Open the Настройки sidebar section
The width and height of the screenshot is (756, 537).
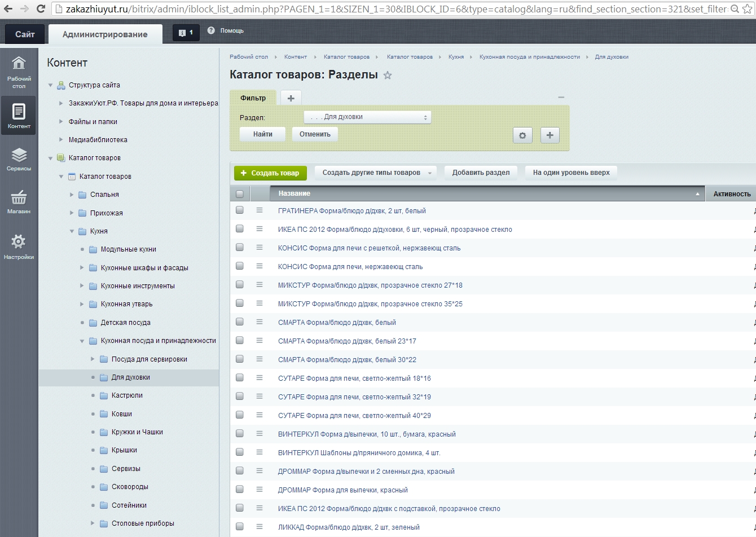tap(19, 247)
